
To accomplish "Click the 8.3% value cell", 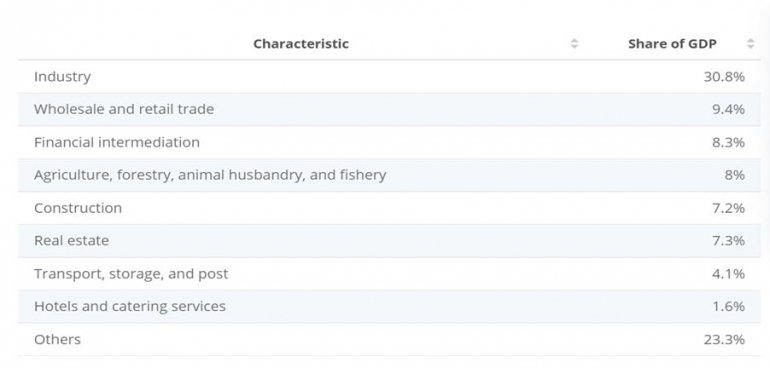I will coord(728,142).
